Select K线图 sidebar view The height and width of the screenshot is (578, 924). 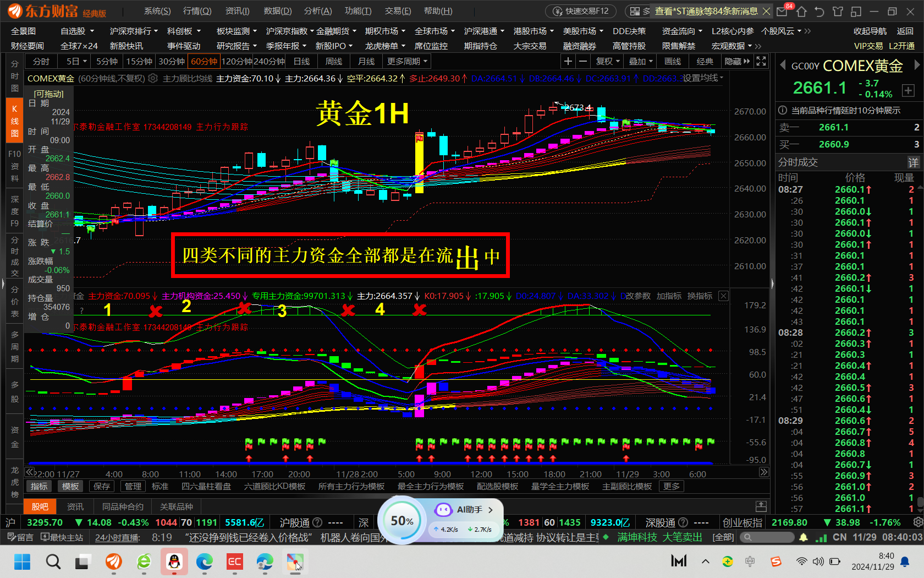click(15, 121)
